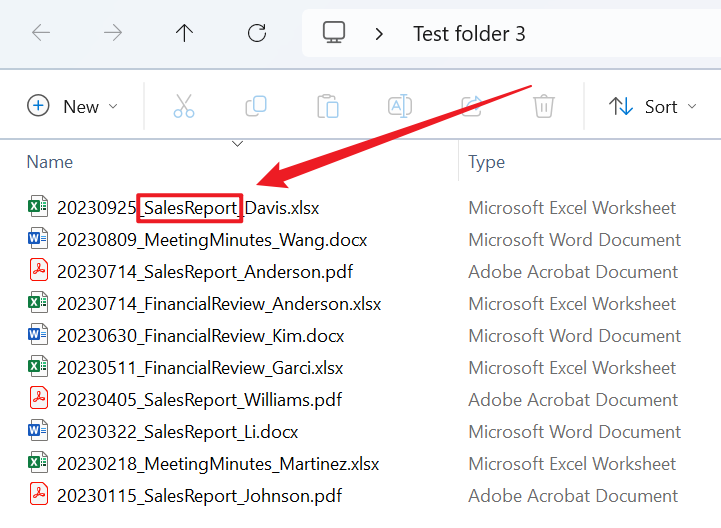Click the Cut scissors icon
This screenshot has height=528, width=721.
pyautogui.click(x=184, y=106)
